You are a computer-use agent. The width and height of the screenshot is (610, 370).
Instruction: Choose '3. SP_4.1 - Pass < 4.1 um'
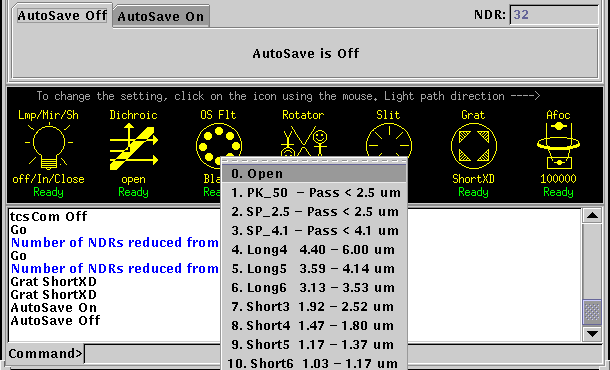point(314,231)
